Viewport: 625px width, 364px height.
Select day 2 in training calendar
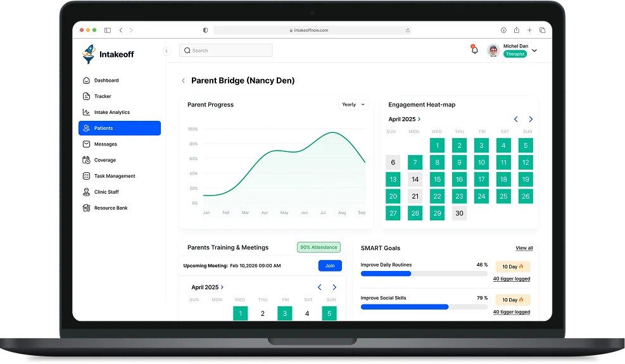[x=263, y=313]
